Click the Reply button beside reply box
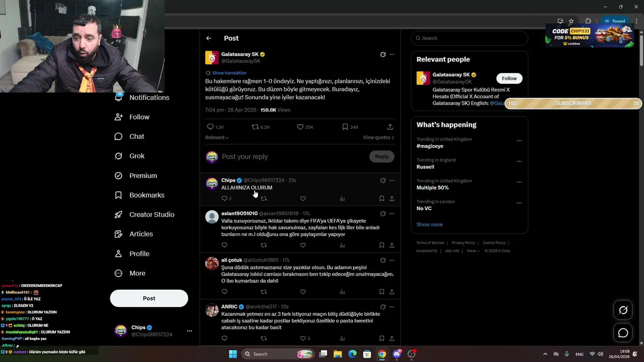 tap(382, 156)
